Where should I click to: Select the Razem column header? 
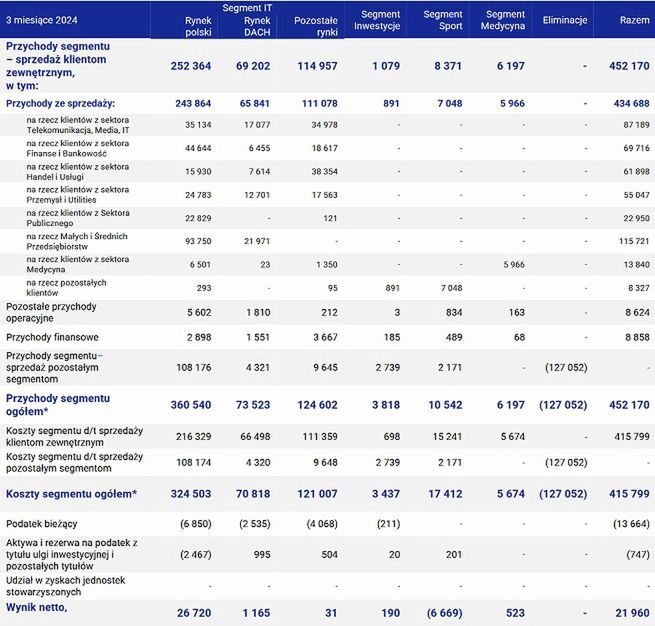[x=634, y=20]
